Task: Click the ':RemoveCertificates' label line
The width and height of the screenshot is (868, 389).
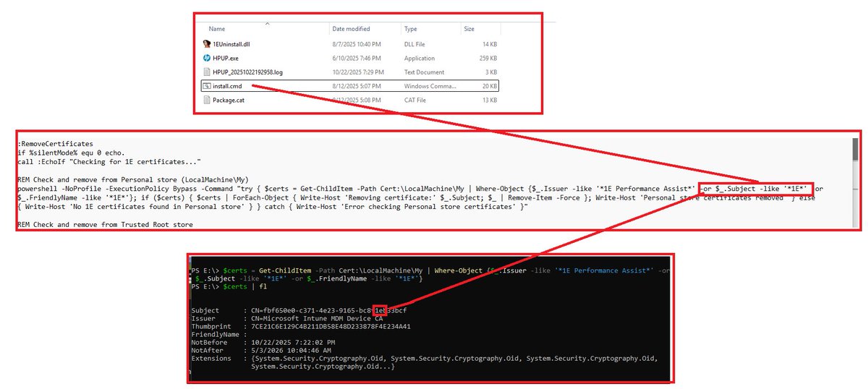Action: coord(56,144)
